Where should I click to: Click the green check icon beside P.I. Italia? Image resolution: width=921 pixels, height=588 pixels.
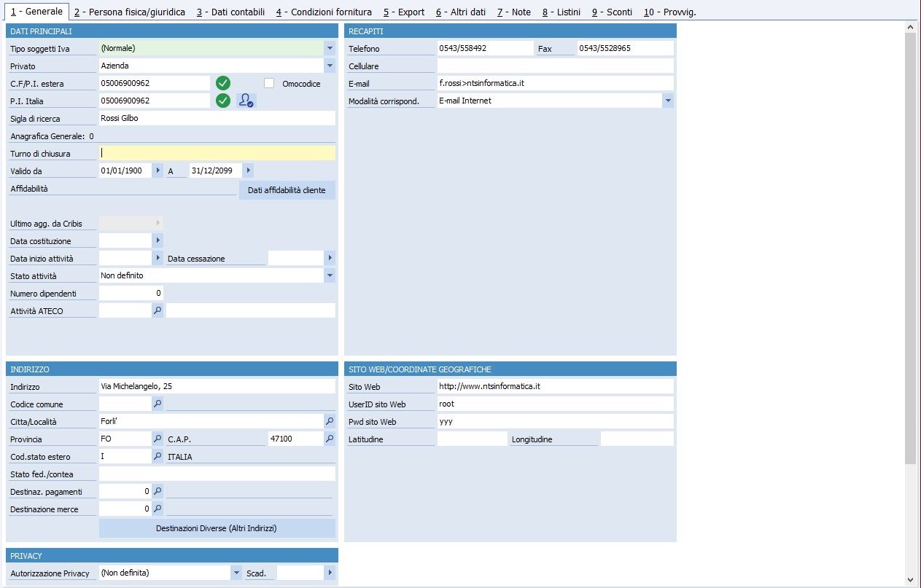[x=223, y=101]
